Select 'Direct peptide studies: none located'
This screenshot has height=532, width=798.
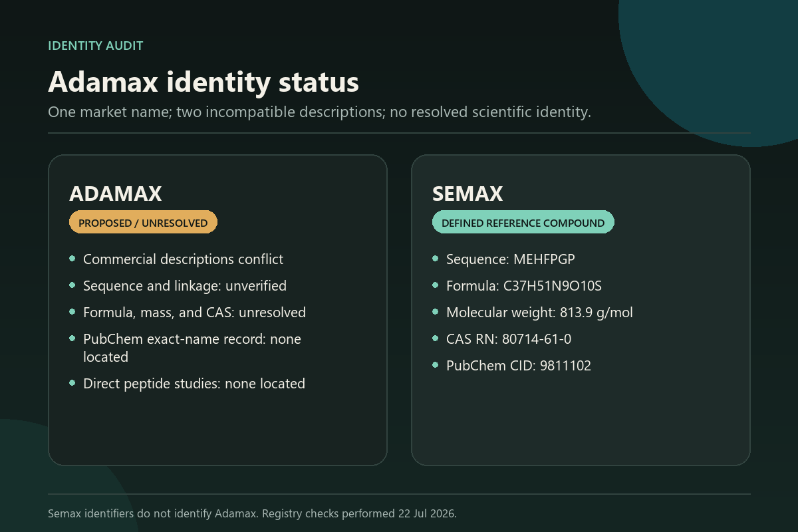(x=194, y=384)
